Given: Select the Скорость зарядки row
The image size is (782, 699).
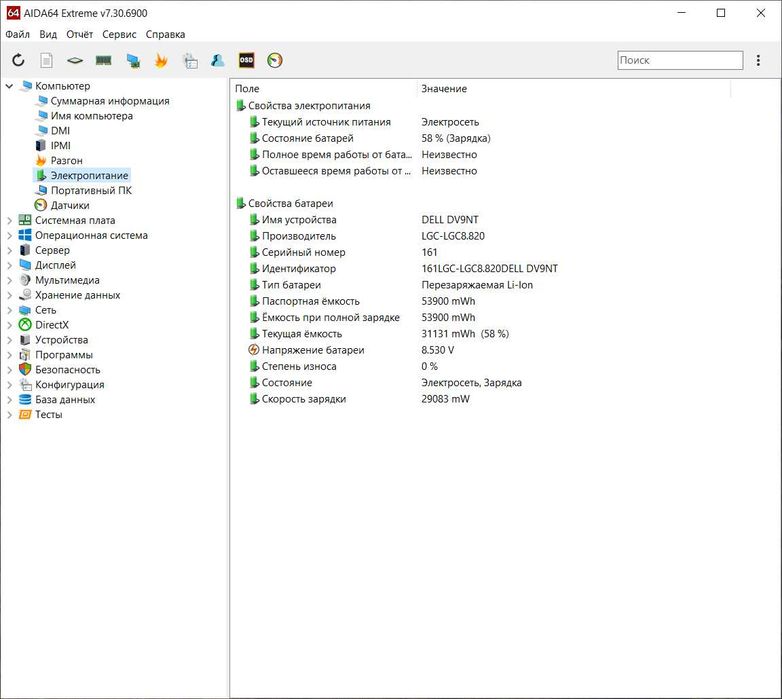Looking at the screenshot, I should 359,399.
